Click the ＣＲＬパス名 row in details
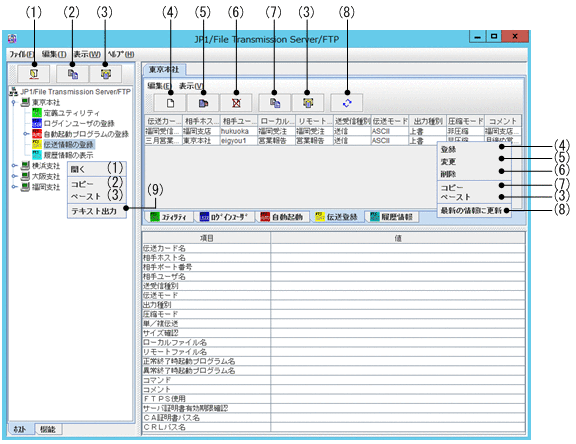 (334, 427)
